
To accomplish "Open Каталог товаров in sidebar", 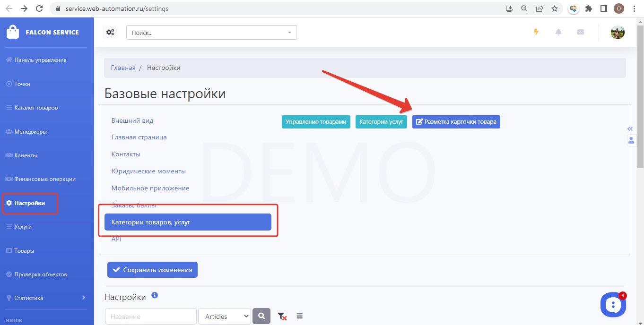I will point(36,108).
